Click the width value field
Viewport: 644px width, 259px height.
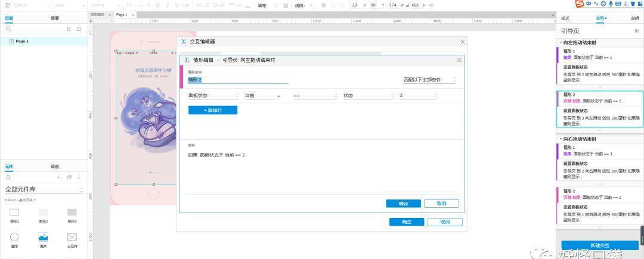click(x=394, y=5)
